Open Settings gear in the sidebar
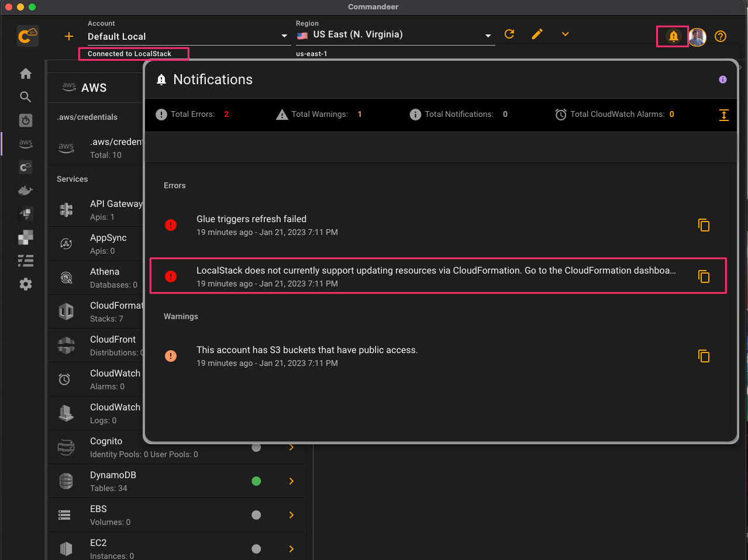This screenshot has height=560, width=748. (x=25, y=284)
